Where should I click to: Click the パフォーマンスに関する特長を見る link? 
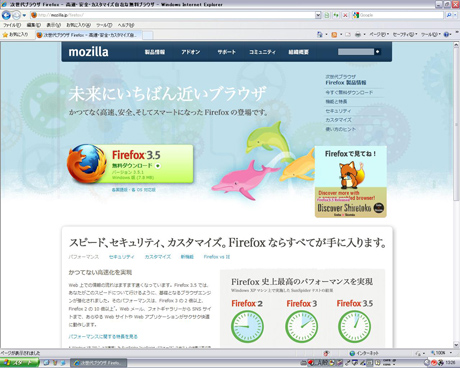[103, 337]
